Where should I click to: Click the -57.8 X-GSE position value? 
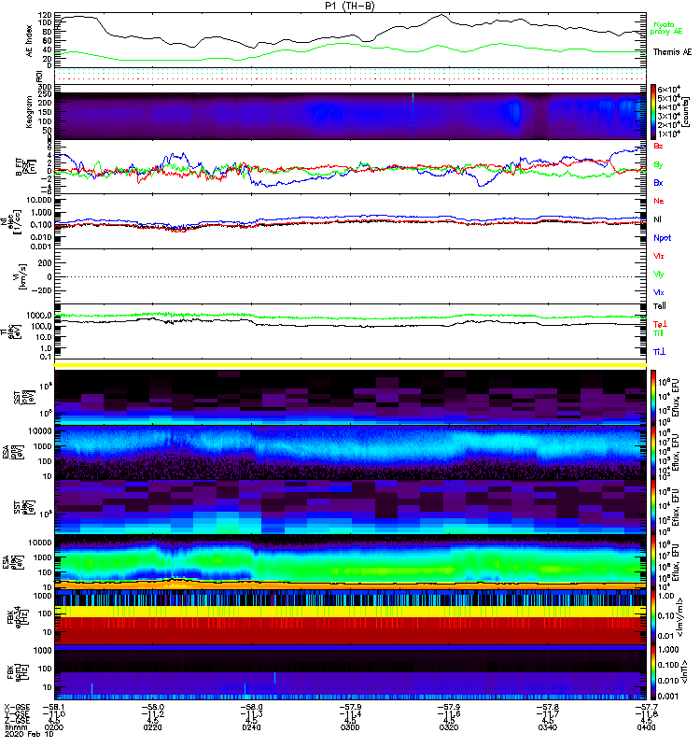tap(548, 707)
